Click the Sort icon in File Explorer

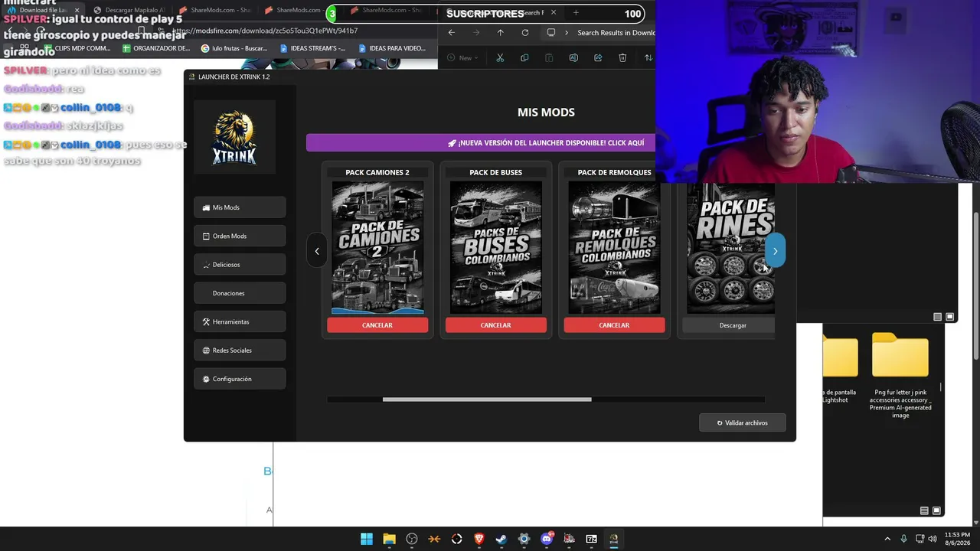pos(648,58)
